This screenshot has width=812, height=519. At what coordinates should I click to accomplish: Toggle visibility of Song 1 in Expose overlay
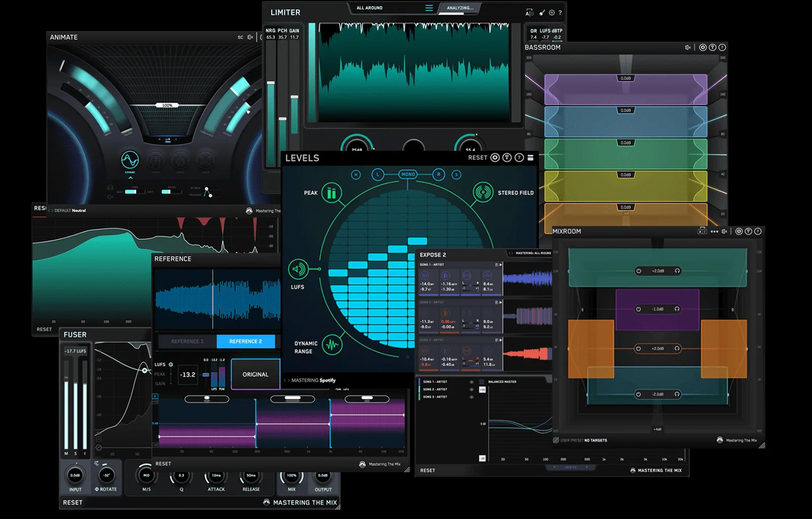click(471, 382)
